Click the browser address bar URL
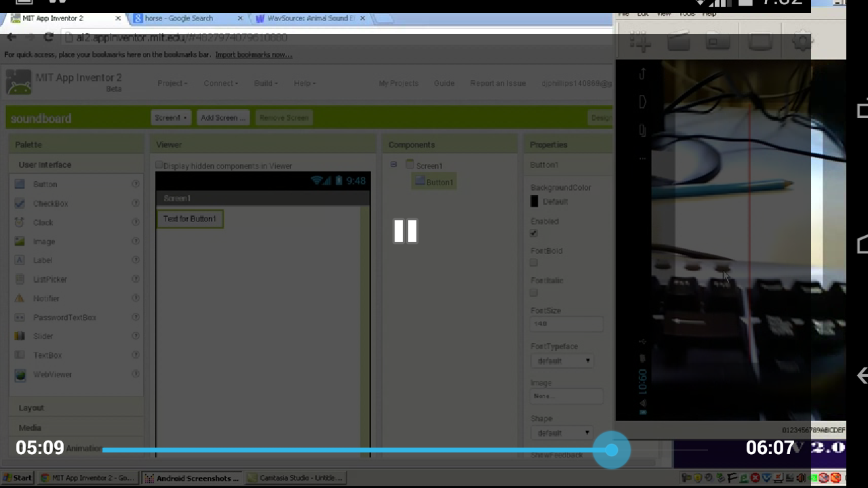Viewport: 868px width, 488px height. [182, 37]
